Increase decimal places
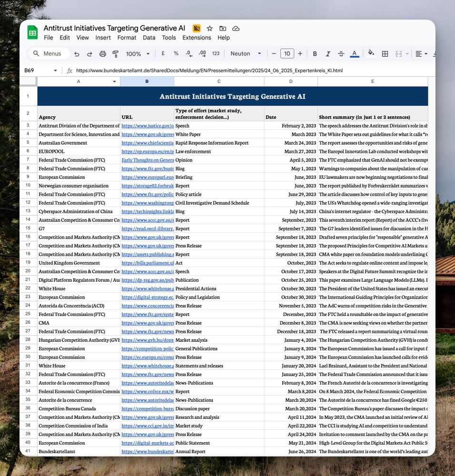The image size is (455, 476). click(x=202, y=54)
